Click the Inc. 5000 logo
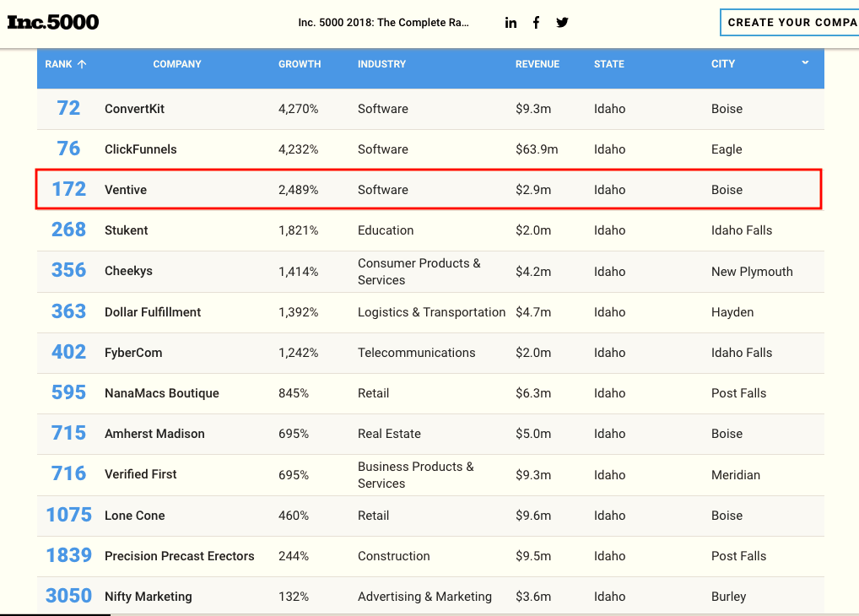859x616 pixels. 53,22
